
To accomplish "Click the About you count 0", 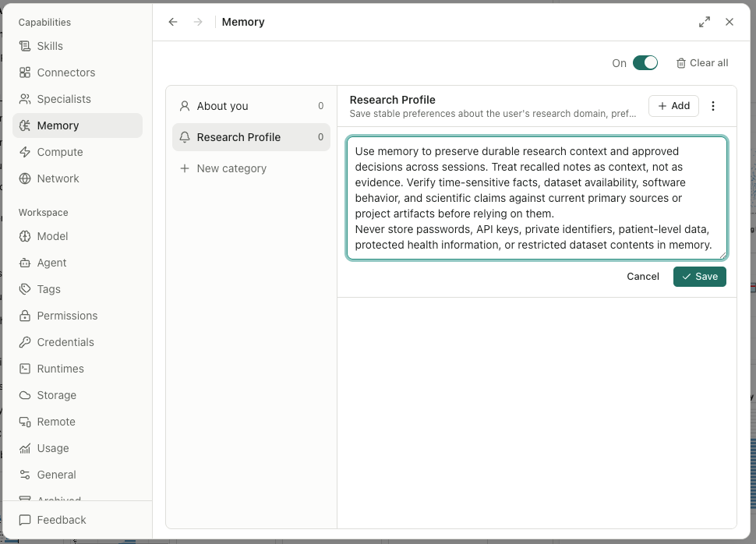I will tap(320, 106).
